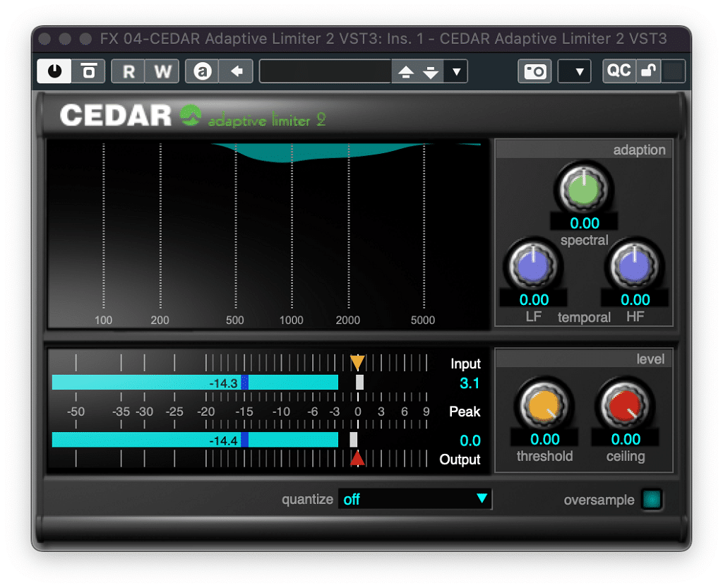Image resolution: width=723 pixels, height=588 pixels.
Task: Click the ceiling value 0.00 field
Action: point(626,439)
